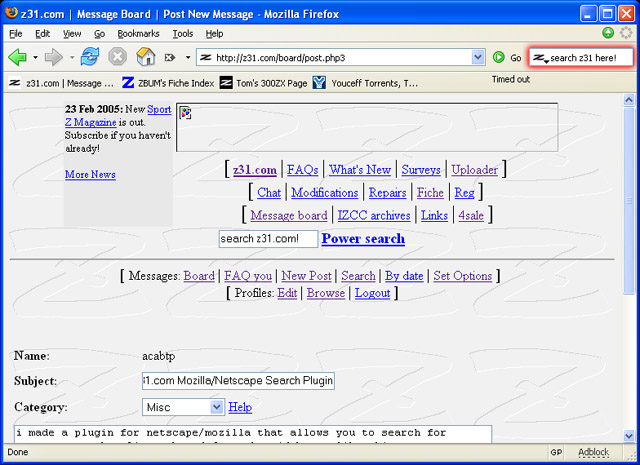Open ZBUM's Fiche Index bookmark

click(x=168, y=83)
